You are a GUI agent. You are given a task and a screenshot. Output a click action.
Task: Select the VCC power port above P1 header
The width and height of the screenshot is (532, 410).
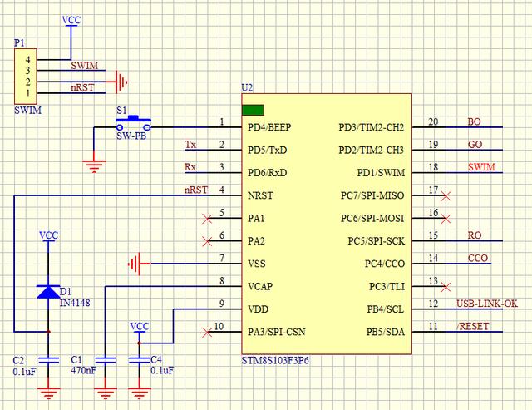coord(71,20)
